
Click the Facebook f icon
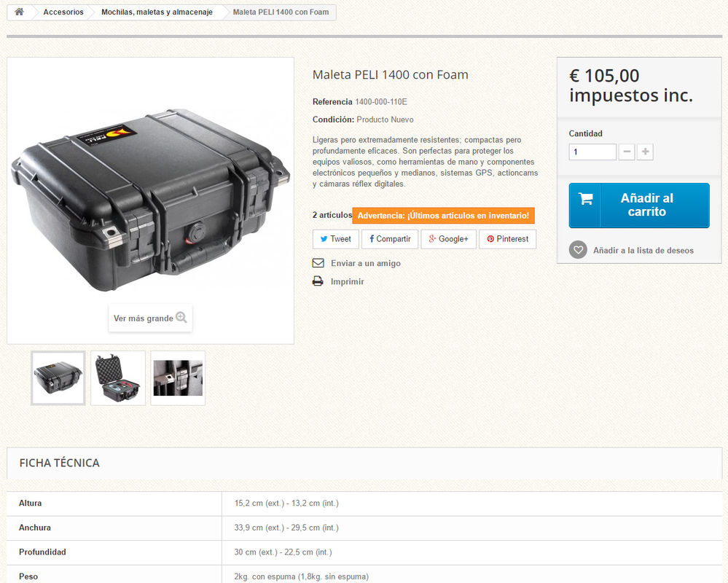pyautogui.click(x=372, y=238)
